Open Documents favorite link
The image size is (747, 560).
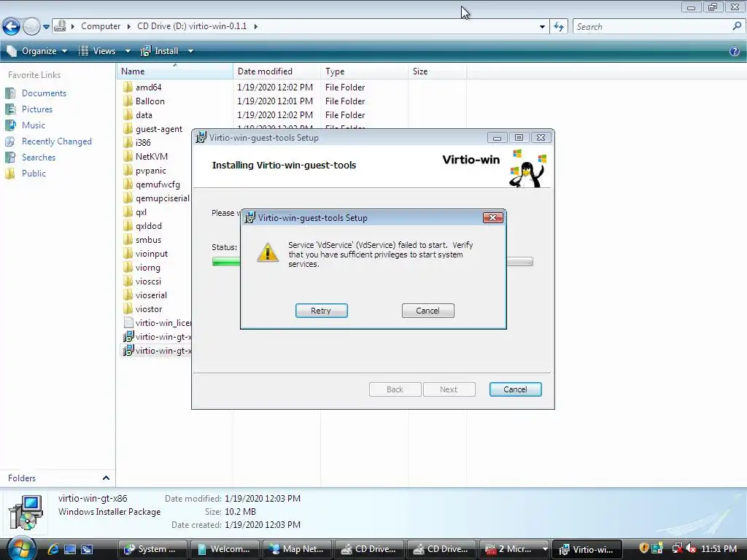44,93
